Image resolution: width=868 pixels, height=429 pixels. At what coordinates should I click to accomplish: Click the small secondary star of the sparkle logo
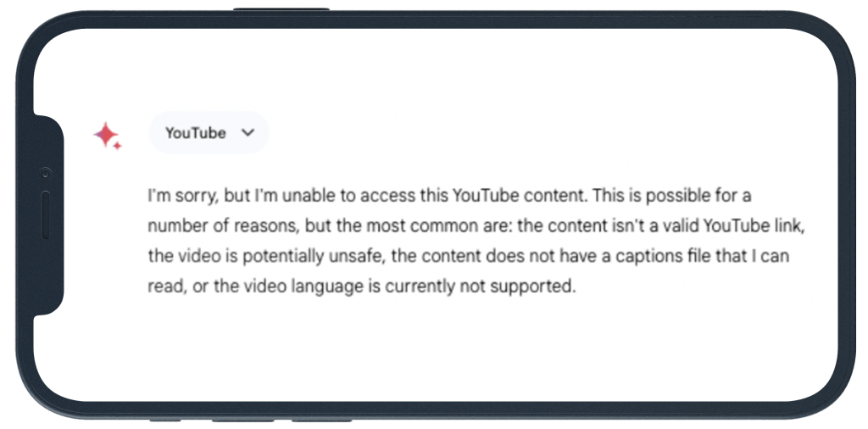tap(117, 146)
